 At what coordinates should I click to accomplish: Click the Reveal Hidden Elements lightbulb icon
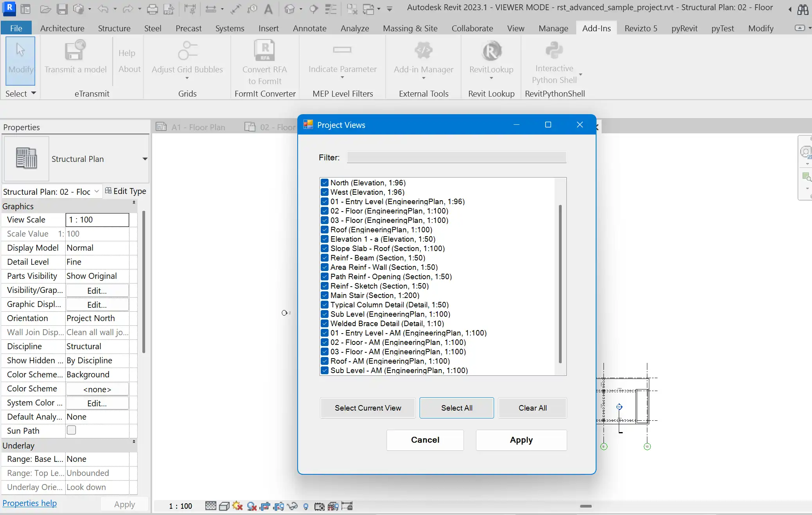(306, 506)
